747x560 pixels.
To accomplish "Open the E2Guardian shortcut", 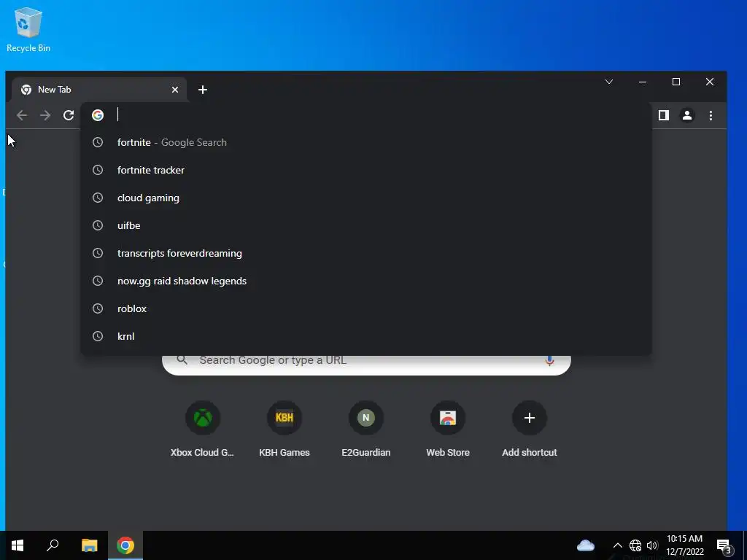I will (x=366, y=430).
